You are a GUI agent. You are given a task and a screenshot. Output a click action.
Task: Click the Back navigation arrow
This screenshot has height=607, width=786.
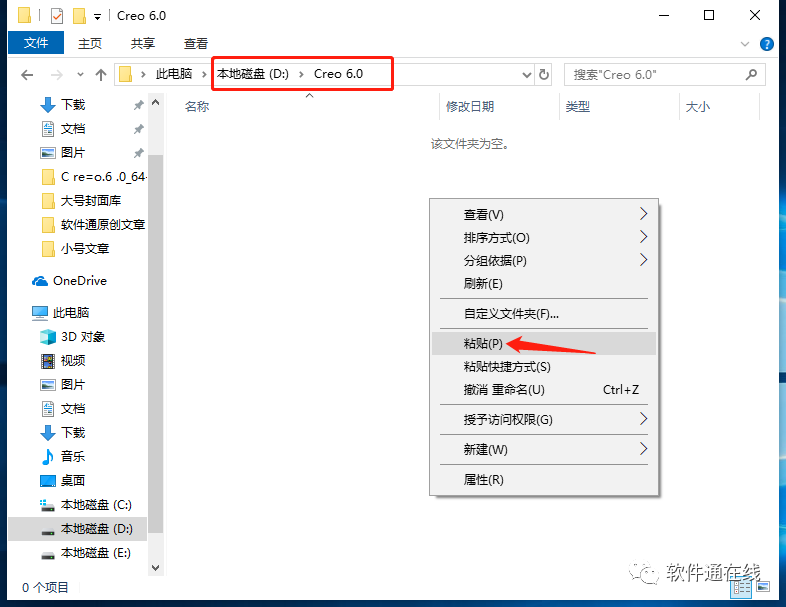pyautogui.click(x=27, y=75)
